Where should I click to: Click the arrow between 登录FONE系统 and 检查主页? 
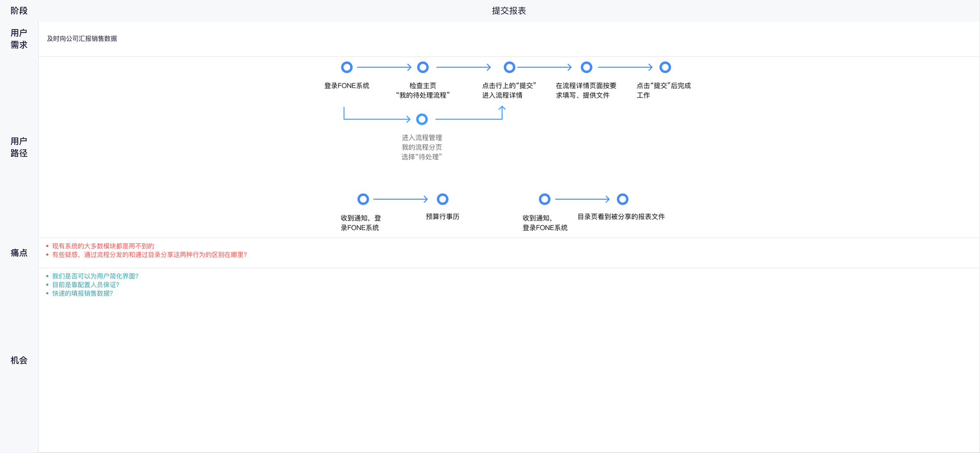pos(384,67)
